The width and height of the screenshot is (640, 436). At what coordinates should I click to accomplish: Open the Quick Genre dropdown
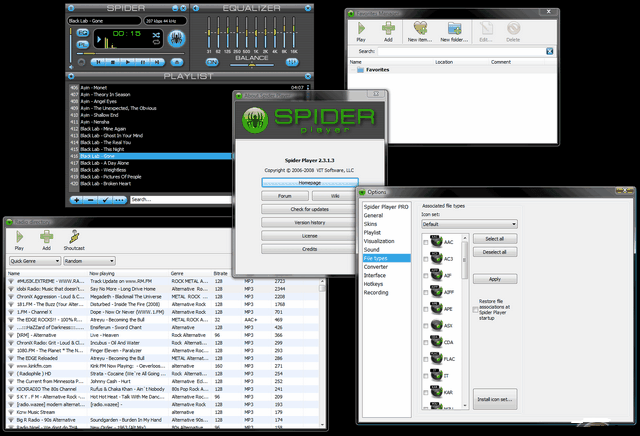(x=35, y=261)
